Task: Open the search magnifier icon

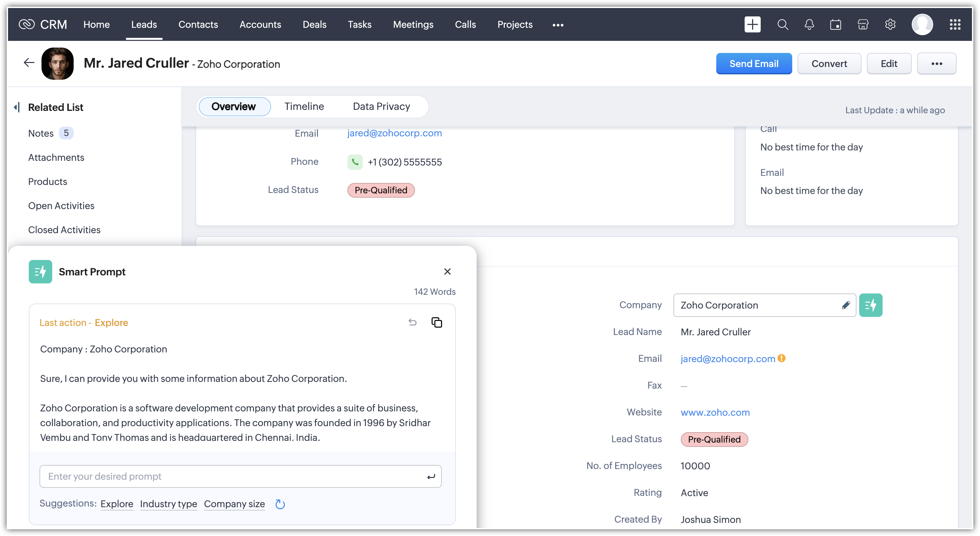Action: tap(783, 25)
